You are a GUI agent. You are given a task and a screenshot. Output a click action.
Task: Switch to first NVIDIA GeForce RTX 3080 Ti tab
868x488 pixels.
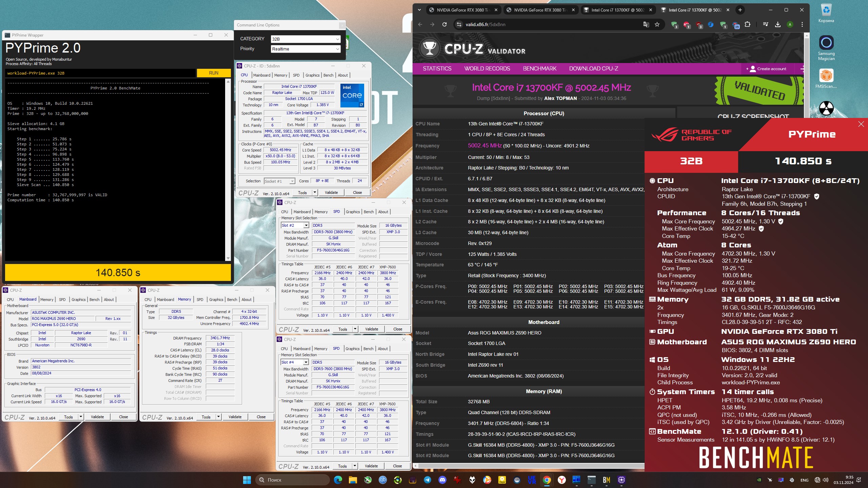[x=463, y=10]
